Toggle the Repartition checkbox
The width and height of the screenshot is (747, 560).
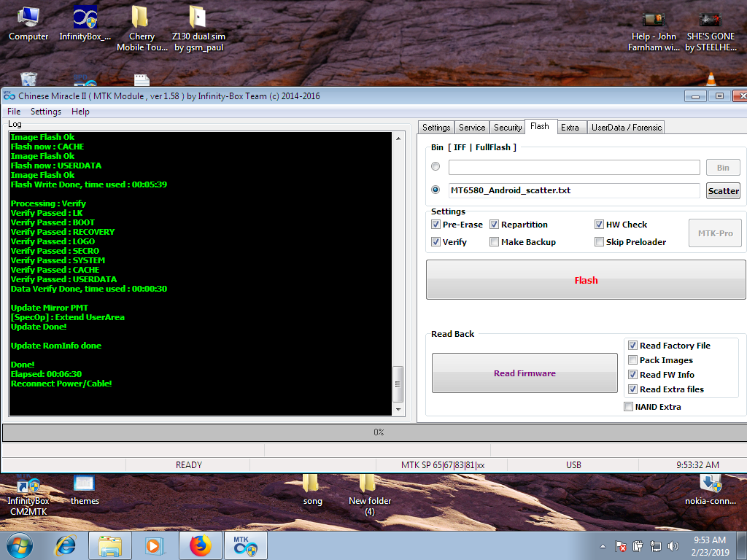(494, 225)
